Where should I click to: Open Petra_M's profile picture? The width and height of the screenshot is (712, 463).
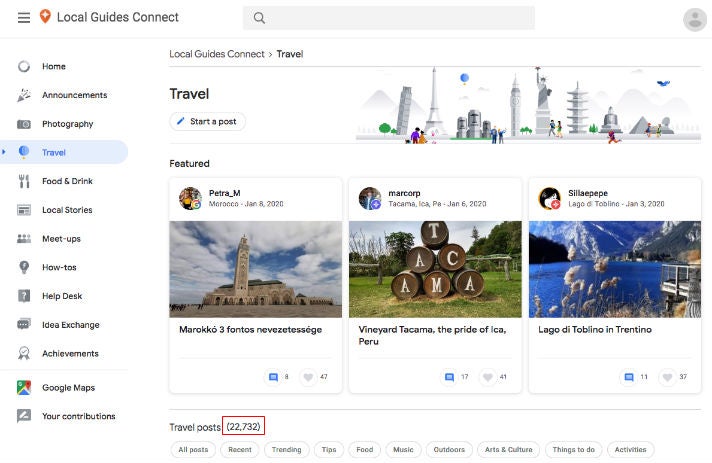point(190,198)
